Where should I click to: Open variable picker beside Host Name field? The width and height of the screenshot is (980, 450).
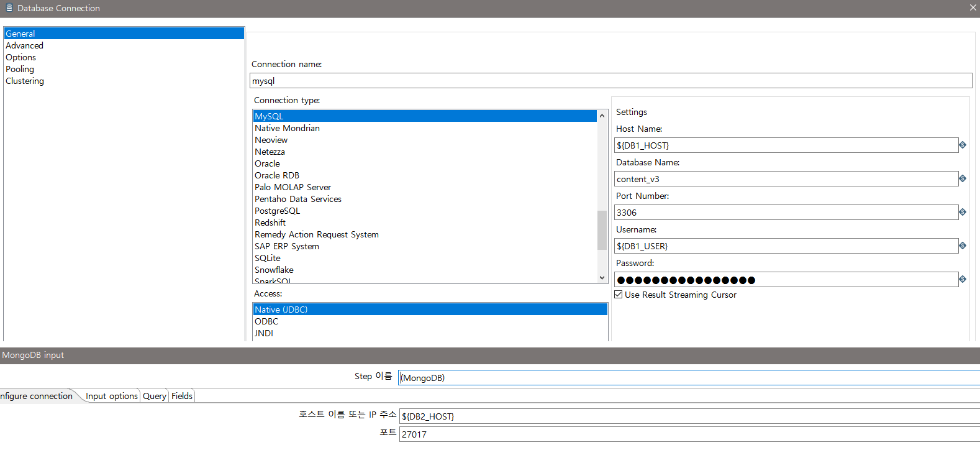point(963,145)
